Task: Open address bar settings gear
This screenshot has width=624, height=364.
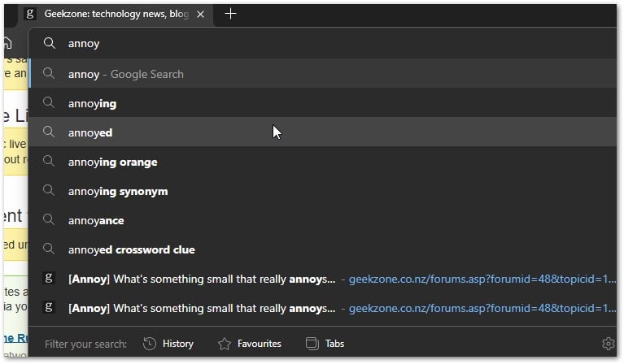Action: click(608, 344)
